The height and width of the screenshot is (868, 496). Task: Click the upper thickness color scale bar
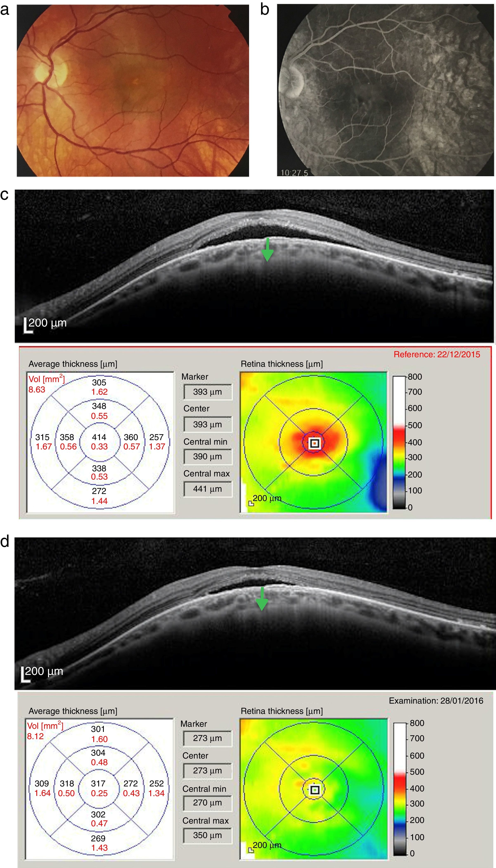pos(399,442)
